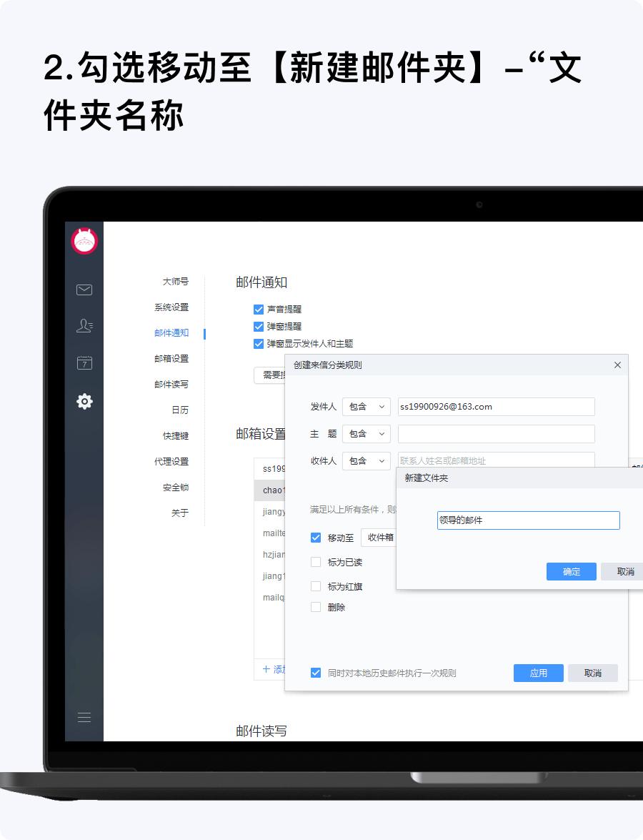Click the Mail Master app logo

(84, 241)
